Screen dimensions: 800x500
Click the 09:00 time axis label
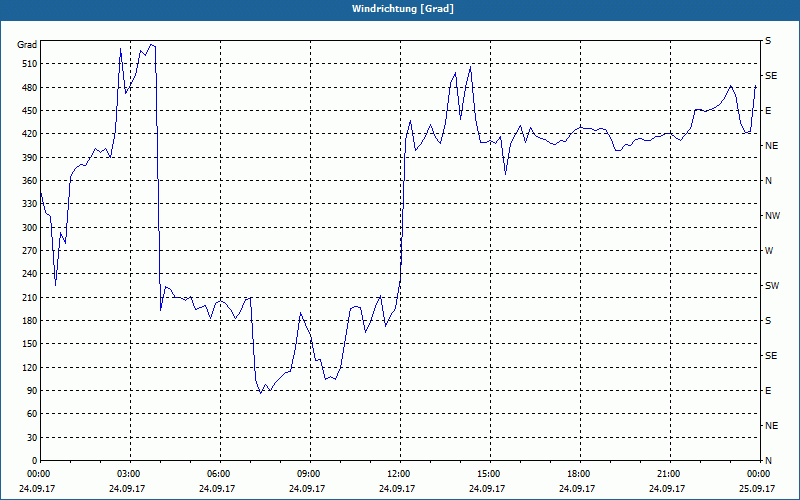click(308, 474)
